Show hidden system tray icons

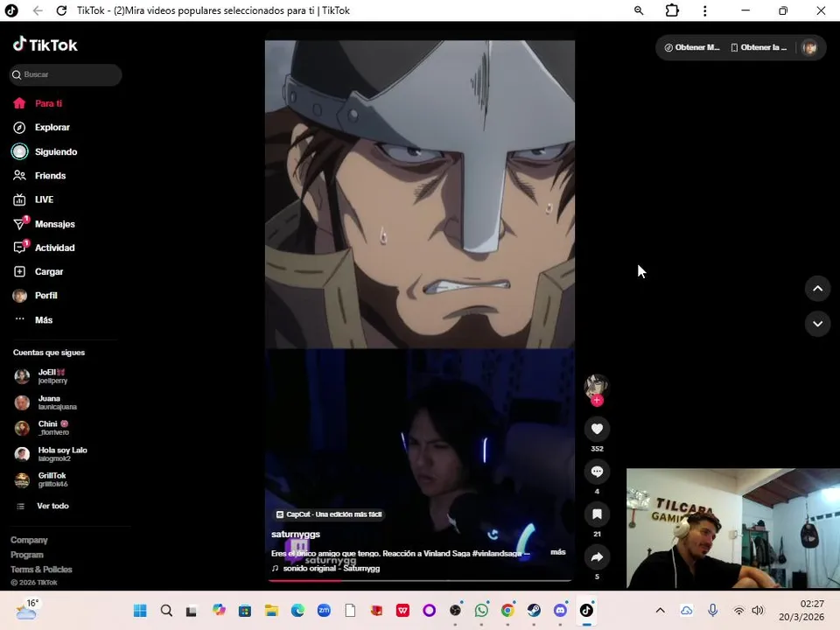661,611
